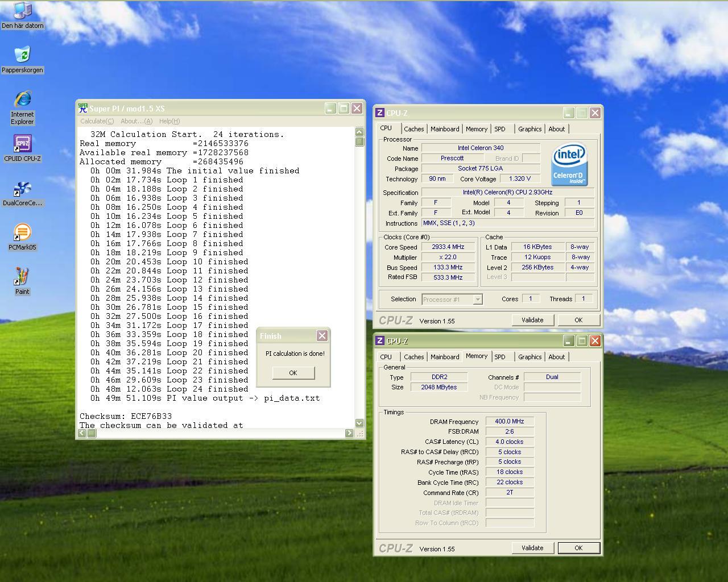Switch to Caches tab in upper CPU-Z
The height and width of the screenshot is (582, 728).
(413, 129)
